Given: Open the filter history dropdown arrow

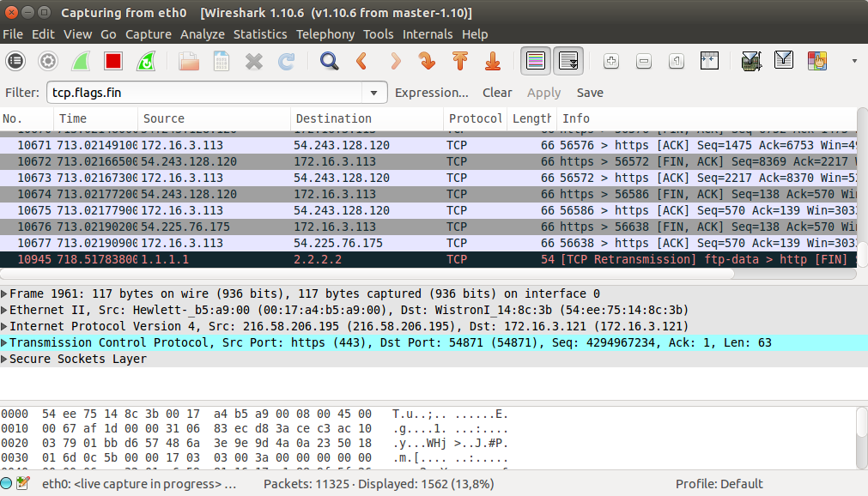Looking at the screenshot, I should tap(373, 93).
